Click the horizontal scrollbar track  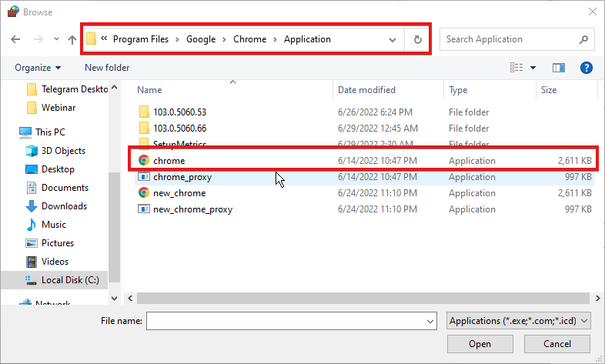(363, 298)
